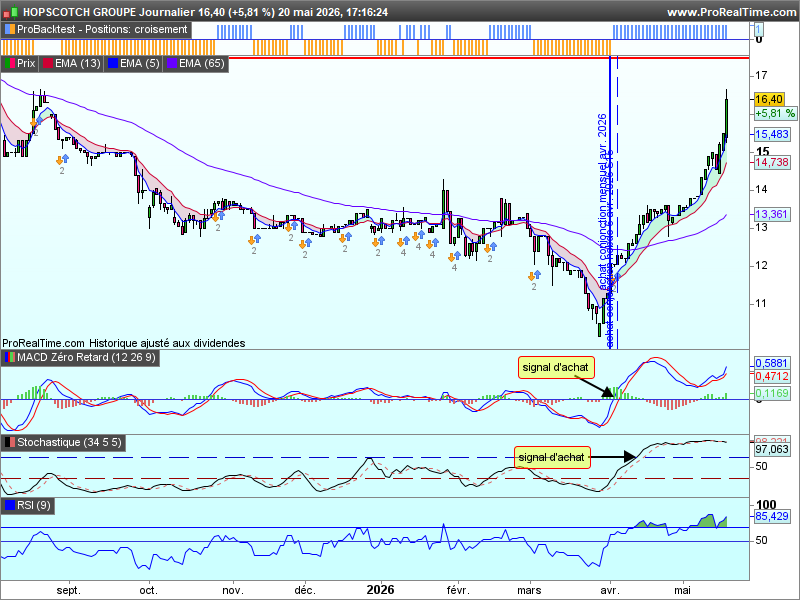The image size is (800, 600).
Task: Click the blue EMA (5) color swatch
Action: tap(113, 64)
